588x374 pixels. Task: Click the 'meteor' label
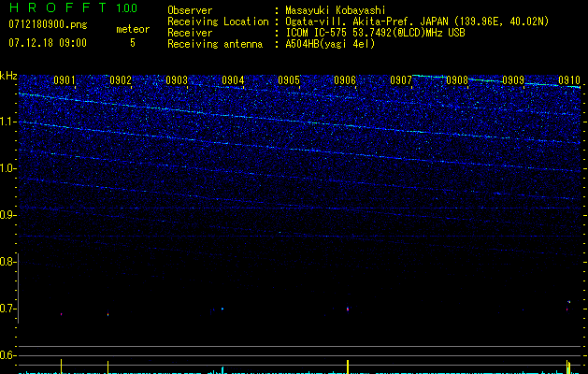(x=132, y=29)
